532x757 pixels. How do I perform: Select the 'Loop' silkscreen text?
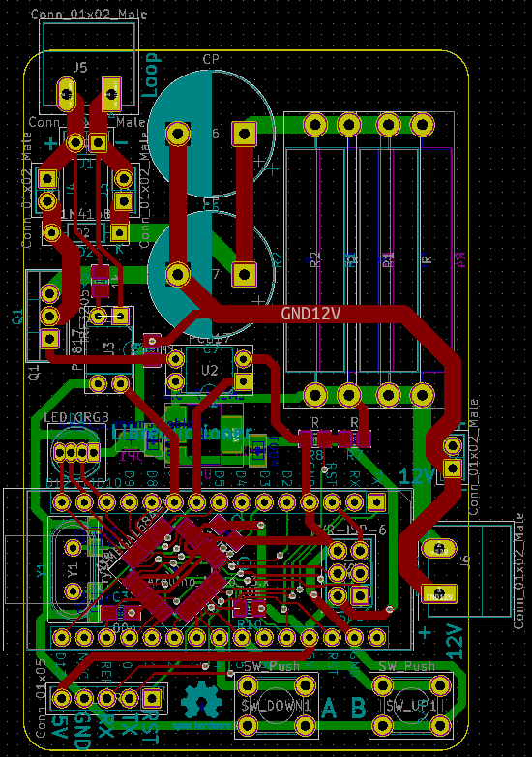[151, 76]
